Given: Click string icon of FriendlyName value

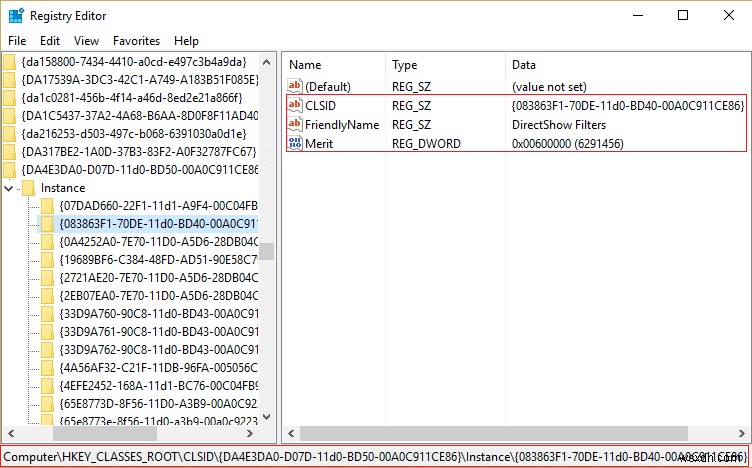Looking at the screenshot, I should [x=295, y=124].
